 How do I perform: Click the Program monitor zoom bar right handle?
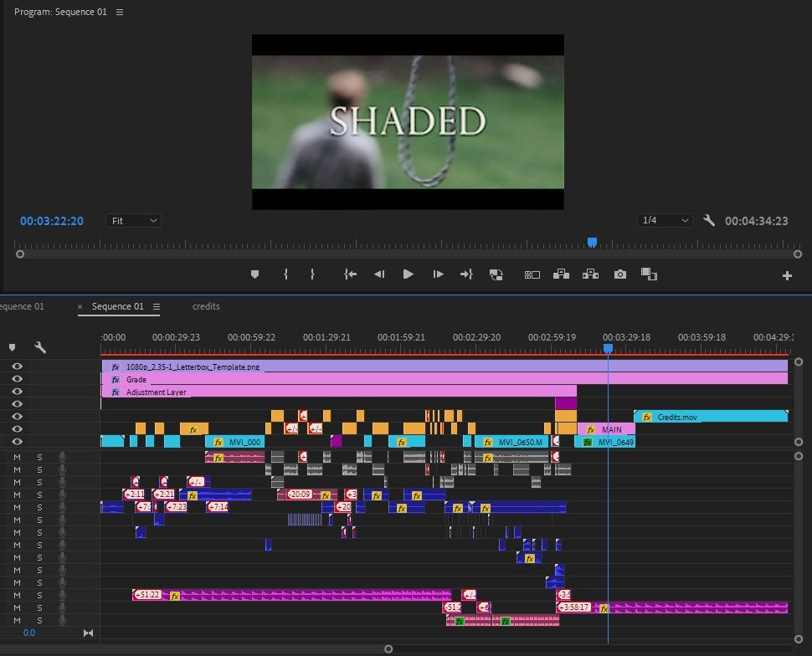[798, 254]
